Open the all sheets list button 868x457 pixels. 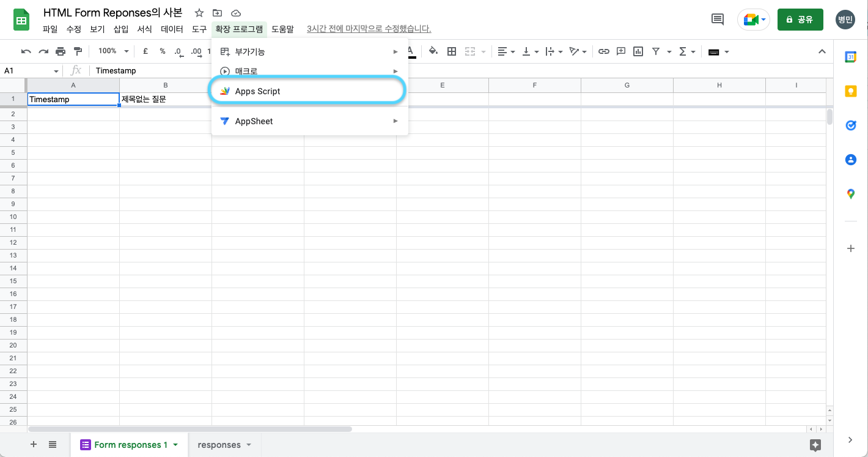tap(53, 445)
